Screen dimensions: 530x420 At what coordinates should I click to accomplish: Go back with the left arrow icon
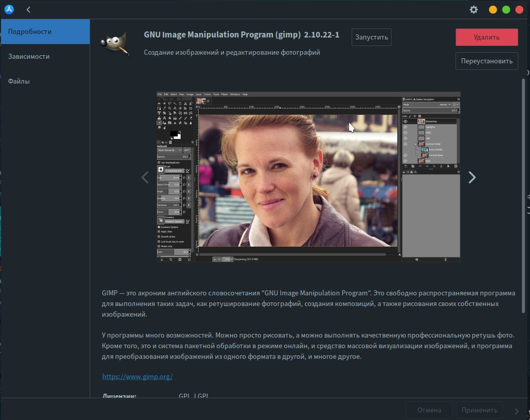pos(28,10)
